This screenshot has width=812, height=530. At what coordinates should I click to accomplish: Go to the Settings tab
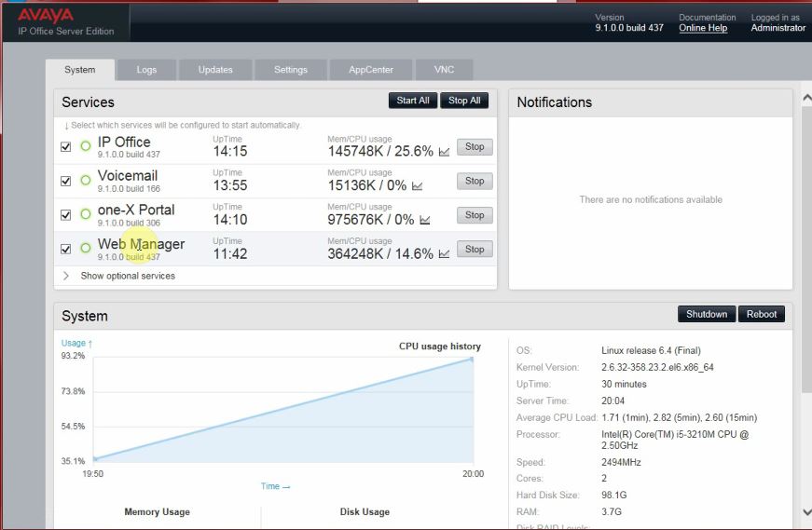tap(291, 70)
